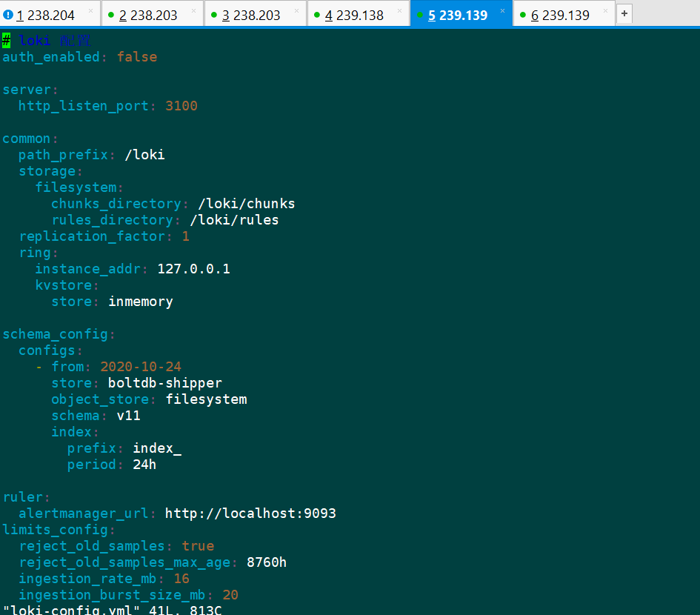The height and width of the screenshot is (615, 700).
Task: Click the 'common:' line
Action: (30, 139)
